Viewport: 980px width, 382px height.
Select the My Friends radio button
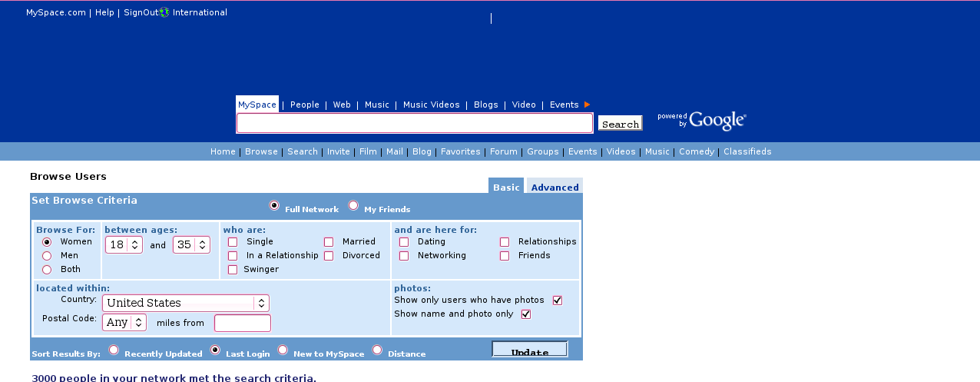point(353,205)
